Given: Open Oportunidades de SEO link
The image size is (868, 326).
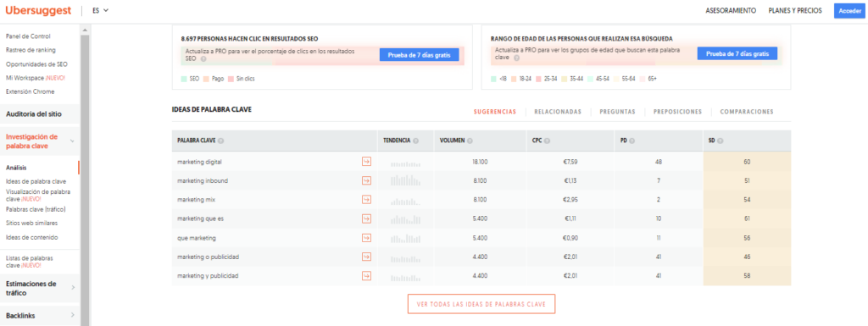Looking at the screenshot, I should [36, 64].
